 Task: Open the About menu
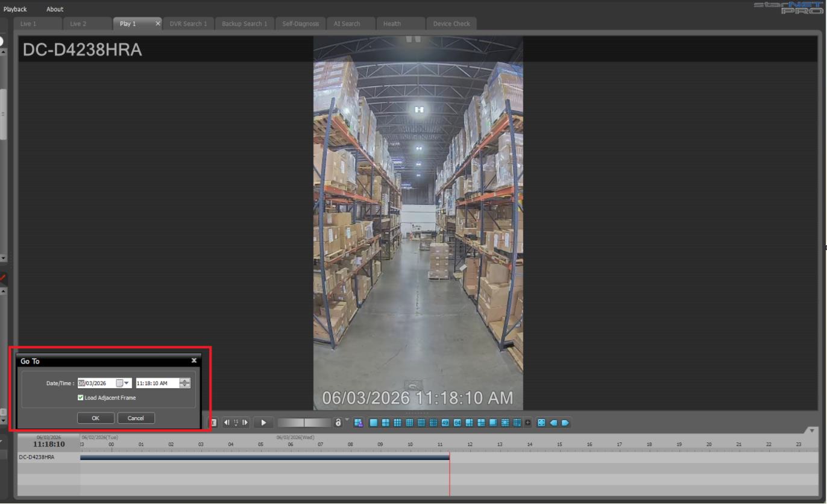(x=55, y=9)
